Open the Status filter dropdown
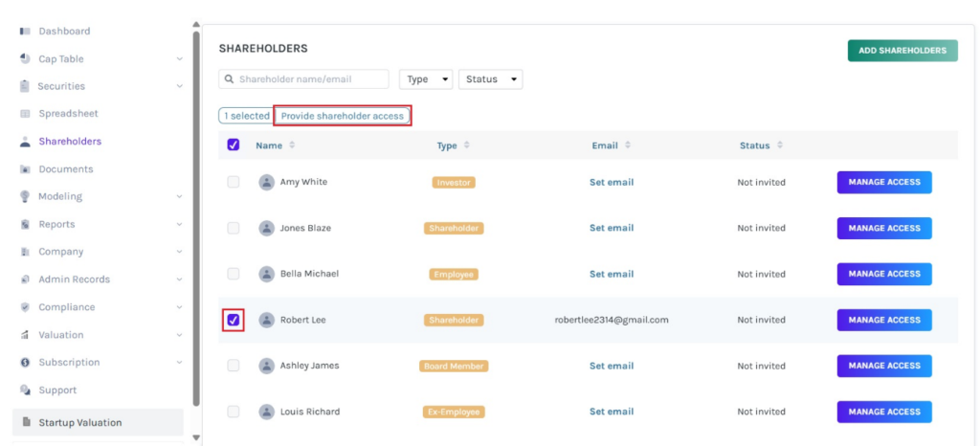Viewport: 980px width, 446px height. click(x=490, y=79)
